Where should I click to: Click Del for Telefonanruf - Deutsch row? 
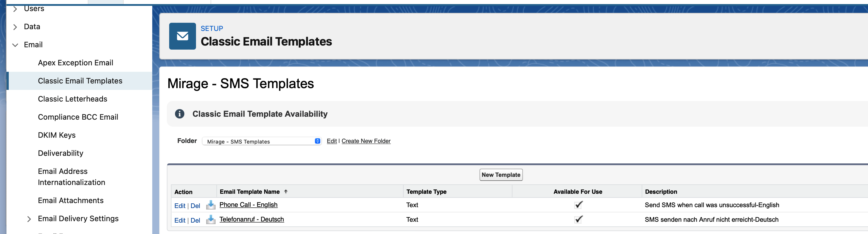click(x=195, y=220)
